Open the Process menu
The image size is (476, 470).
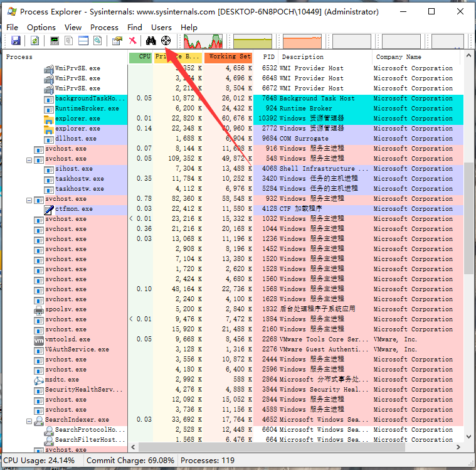104,28
